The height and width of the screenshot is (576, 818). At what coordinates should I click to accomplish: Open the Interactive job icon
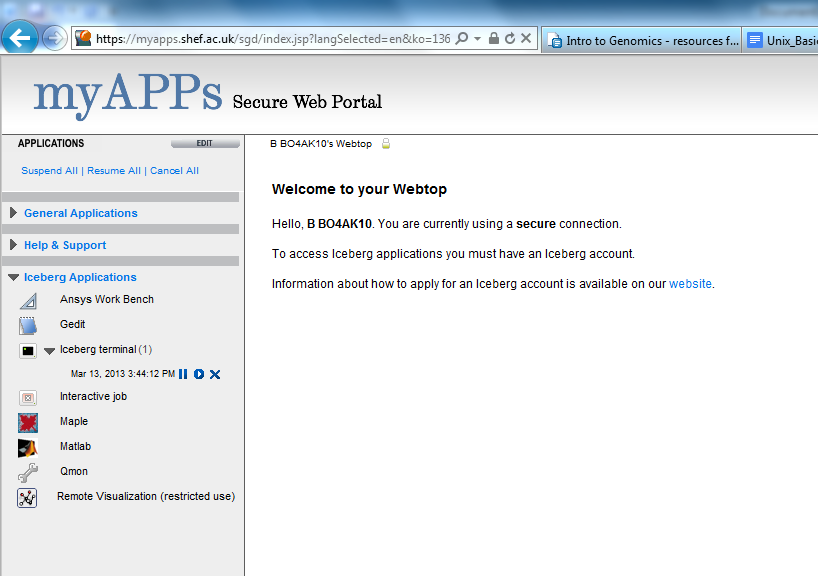point(28,397)
